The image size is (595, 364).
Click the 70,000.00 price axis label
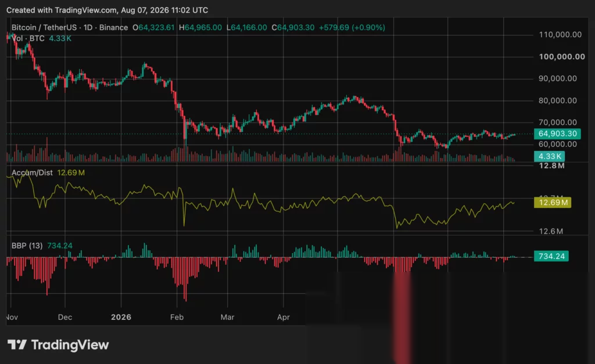coord(558,122)
